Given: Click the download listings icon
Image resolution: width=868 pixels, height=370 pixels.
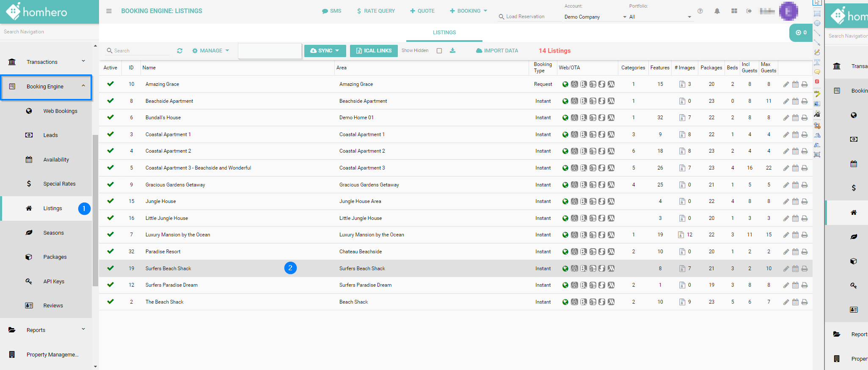Looking at the screenshot, I should tap(452, 51).
